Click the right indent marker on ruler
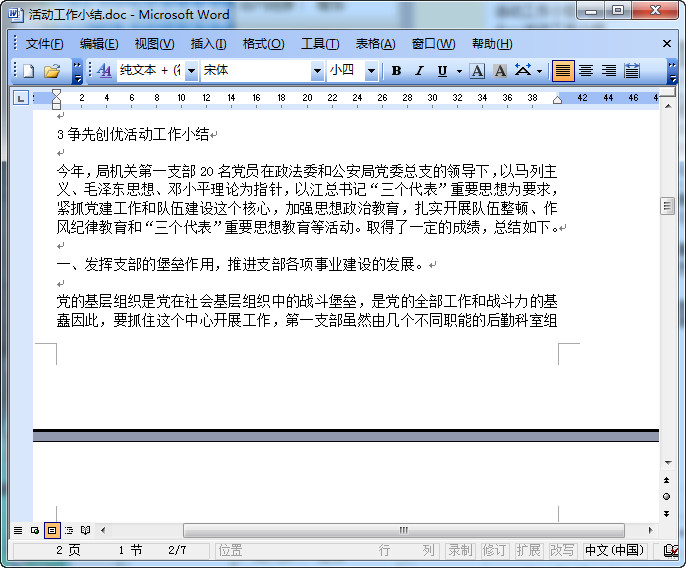 tap(557, 100)
